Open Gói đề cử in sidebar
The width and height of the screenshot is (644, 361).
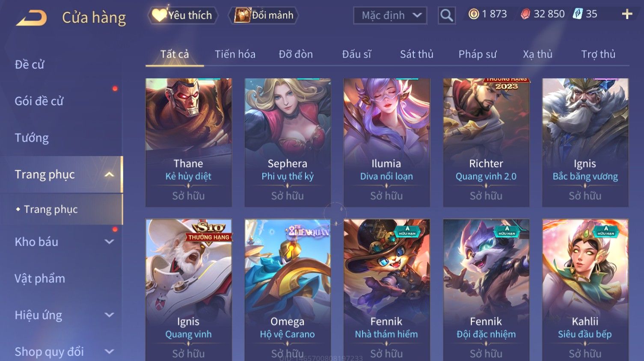39,101
